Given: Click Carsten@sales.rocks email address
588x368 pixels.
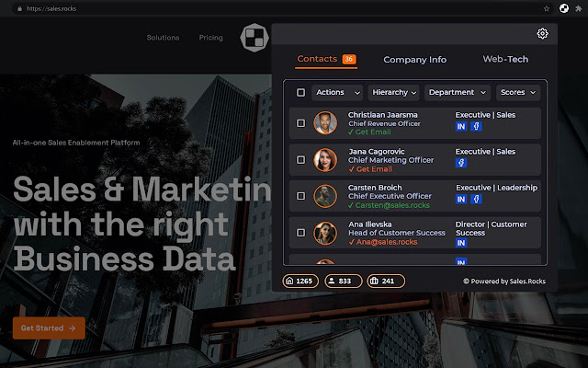Looking at the screenshot, I should pos(389,205).
